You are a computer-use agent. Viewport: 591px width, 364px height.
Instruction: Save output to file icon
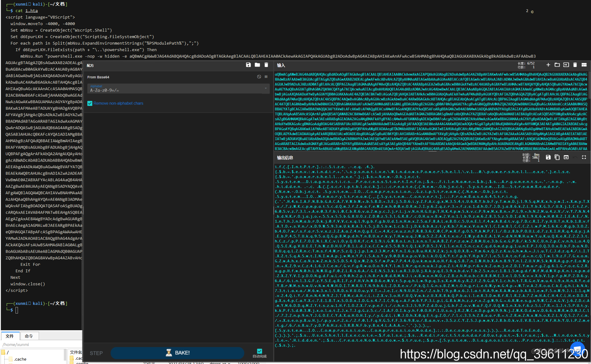click(x=548, y=157)
